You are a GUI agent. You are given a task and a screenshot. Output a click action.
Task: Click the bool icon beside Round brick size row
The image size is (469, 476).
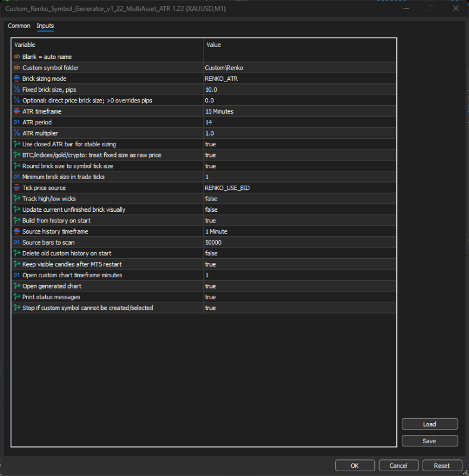17,166
